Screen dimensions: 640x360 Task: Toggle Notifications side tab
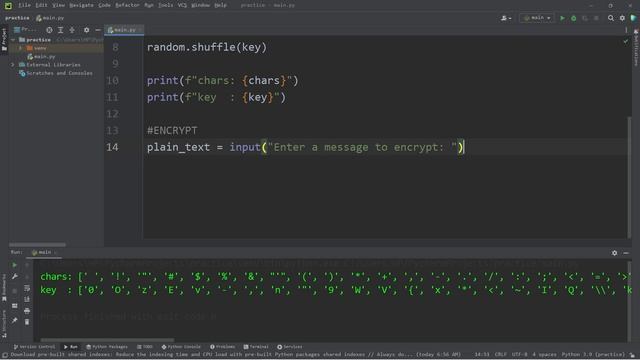coord(636,48)
